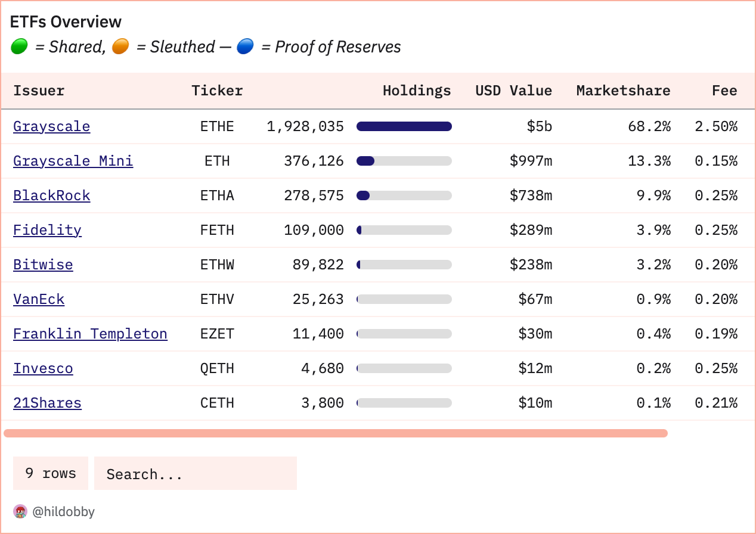Click the 0.19% fee cell

pos(716,334)
